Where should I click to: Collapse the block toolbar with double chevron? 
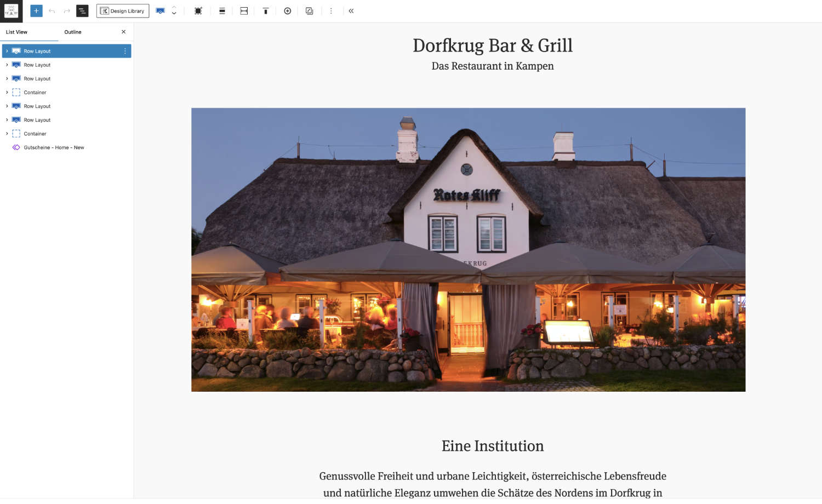pyautogui.click(x=351, y=11)
